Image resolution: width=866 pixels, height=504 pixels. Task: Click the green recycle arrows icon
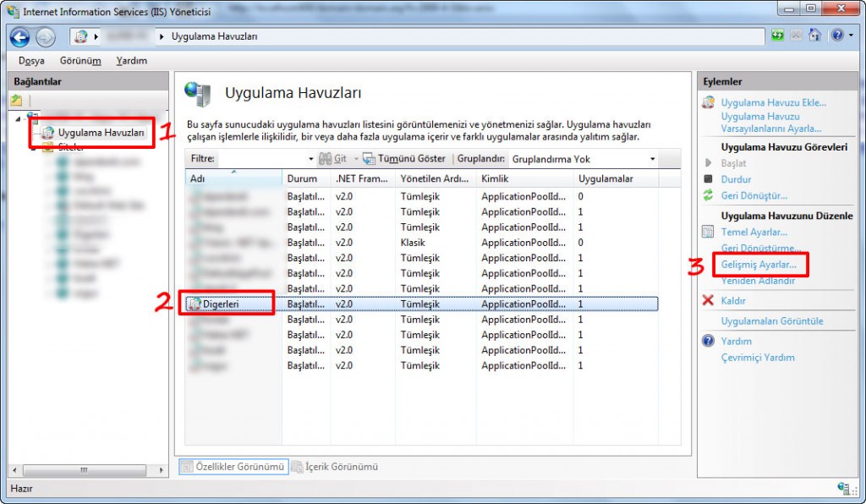[708, 194]
